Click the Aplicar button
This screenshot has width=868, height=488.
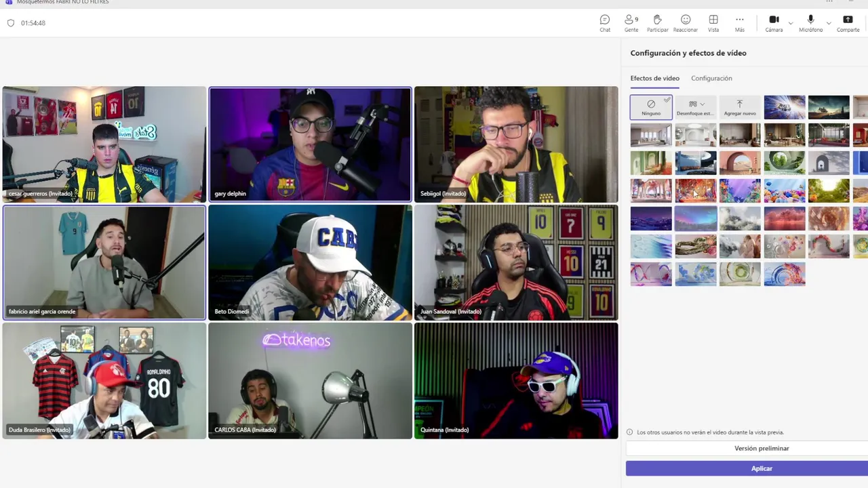coord(762,468)
